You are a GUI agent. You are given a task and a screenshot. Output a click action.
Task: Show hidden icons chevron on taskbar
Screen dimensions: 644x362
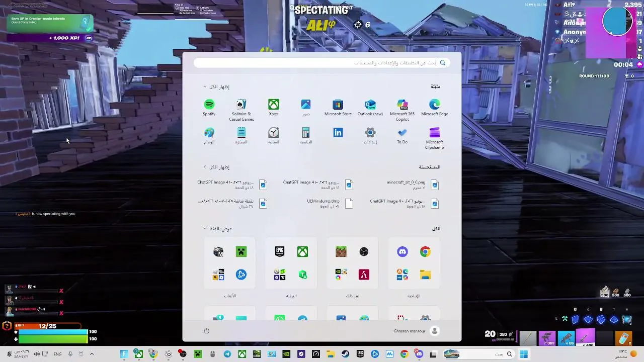click(92, 354)
